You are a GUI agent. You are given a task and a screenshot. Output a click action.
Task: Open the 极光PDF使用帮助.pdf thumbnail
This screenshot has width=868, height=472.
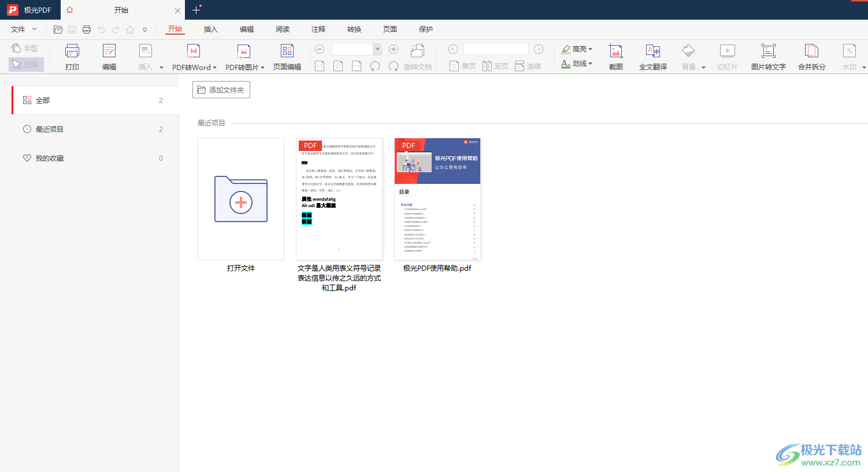click(437, 199)
